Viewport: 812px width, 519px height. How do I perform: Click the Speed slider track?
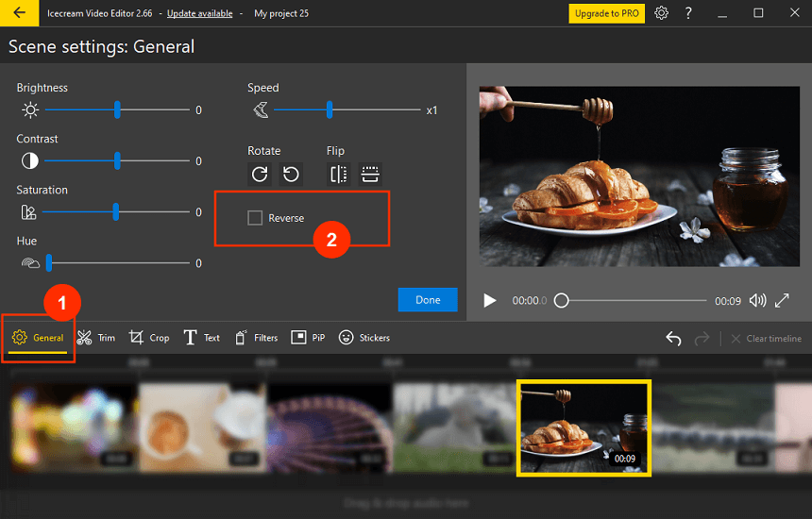[347, 109]
